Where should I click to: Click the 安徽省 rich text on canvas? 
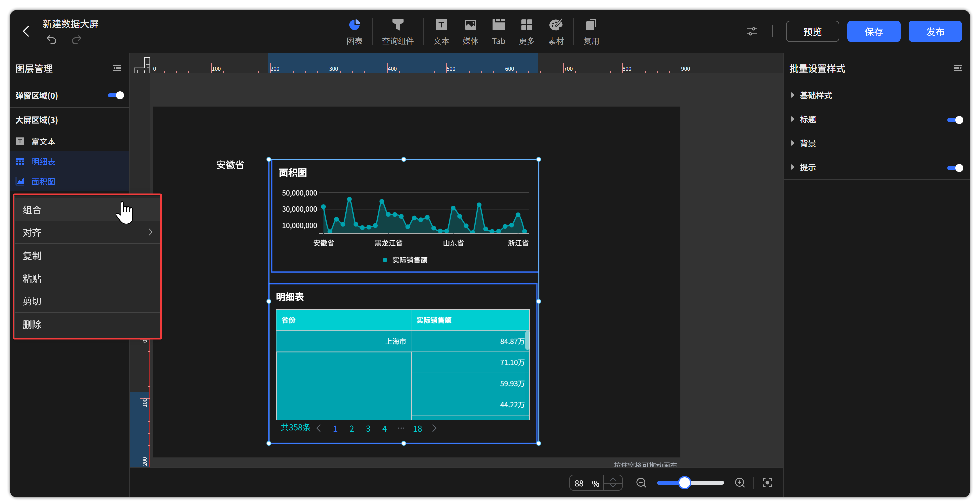coord(230,165)
